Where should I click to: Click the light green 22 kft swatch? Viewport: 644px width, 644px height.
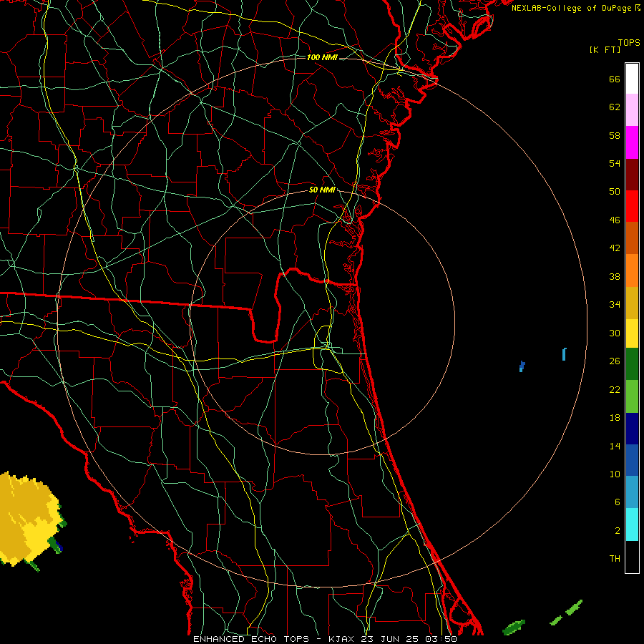pyautogui.click(x=632, y=396)
